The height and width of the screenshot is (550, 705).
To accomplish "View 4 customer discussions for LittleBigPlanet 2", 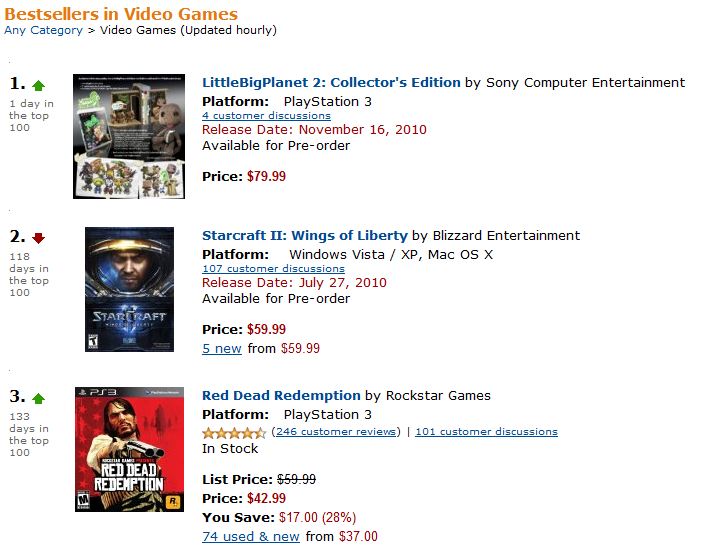I will coord(266,116).
